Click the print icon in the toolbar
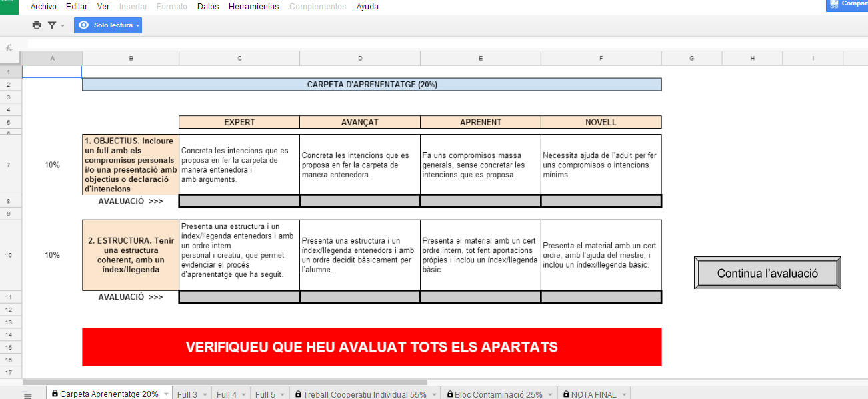 [37, 25]
